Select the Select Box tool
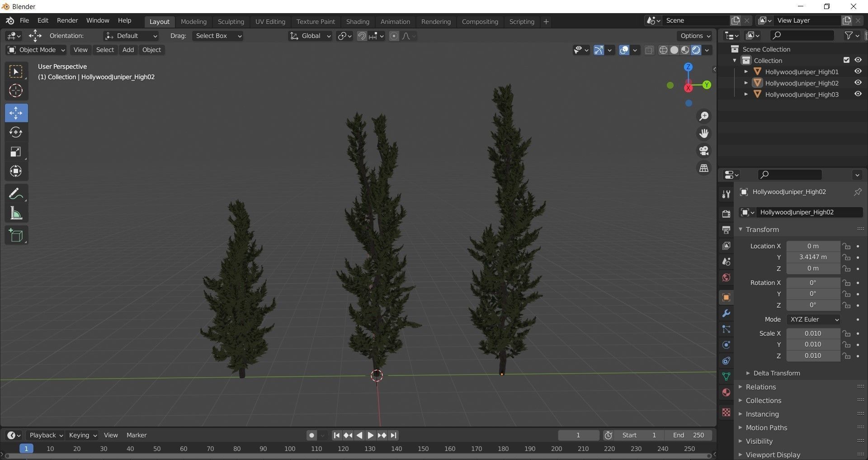 click(16, 71)
